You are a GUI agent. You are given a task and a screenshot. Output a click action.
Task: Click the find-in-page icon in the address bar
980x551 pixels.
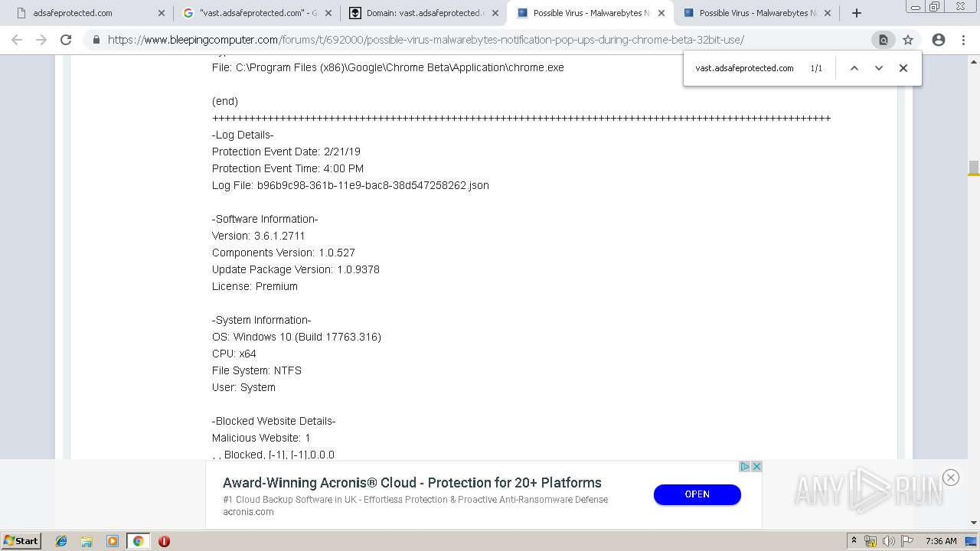click(883, 40)
